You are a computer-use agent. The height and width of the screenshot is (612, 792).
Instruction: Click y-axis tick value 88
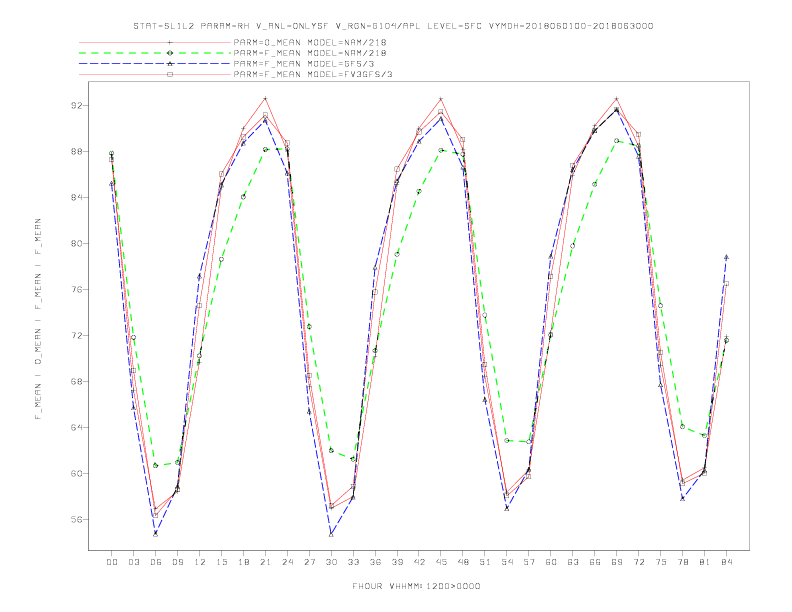[x=77, y=151]
